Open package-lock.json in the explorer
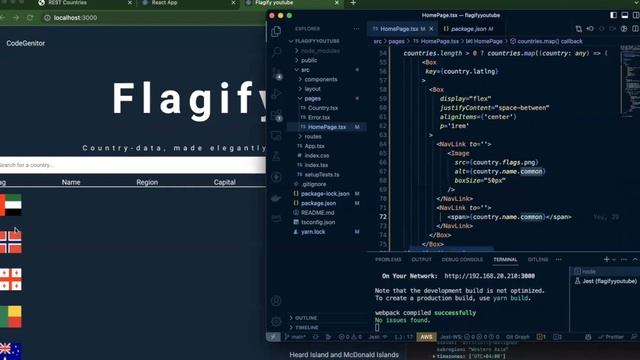The image size is (640, 360). point(325,194)
